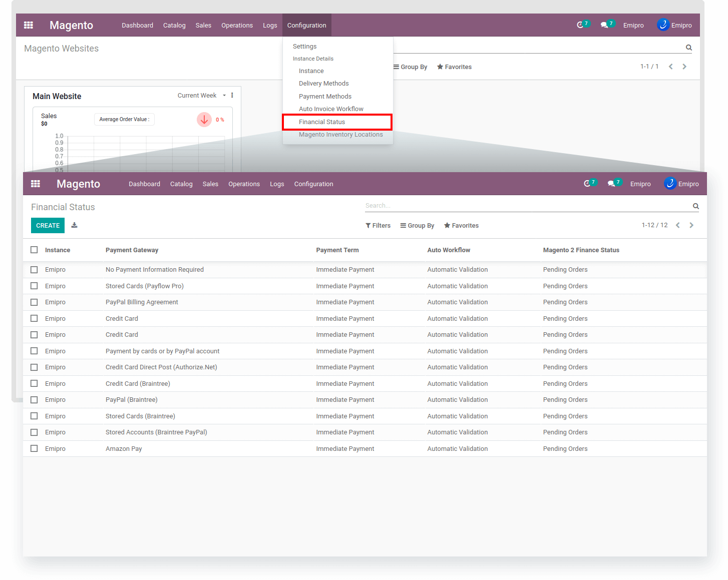Tick checkbox for Stored Cards (Braintree) row
Screen dimensions: 728x580
pos(34,416)
